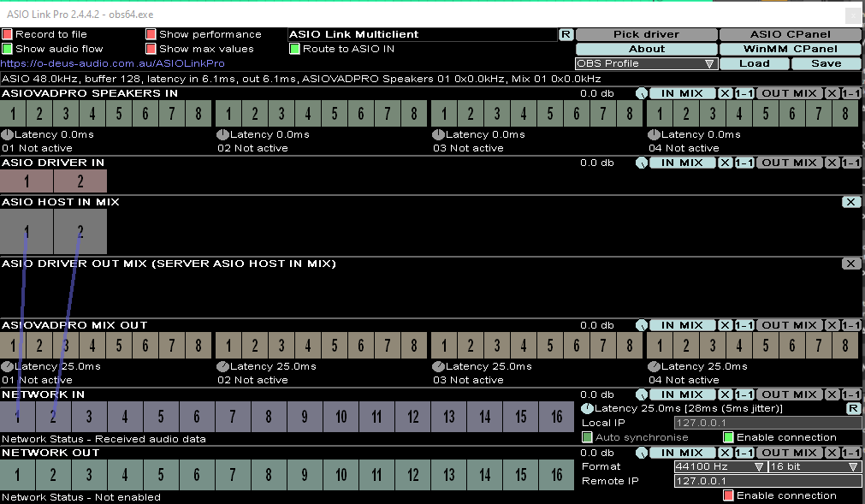Toggle Show performance on
The height and width of the screenshot is (504, 865).
tap(151, 34)
